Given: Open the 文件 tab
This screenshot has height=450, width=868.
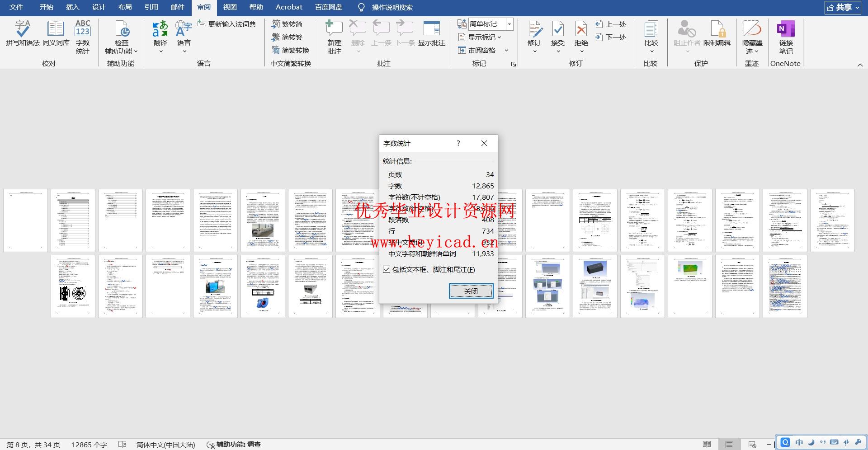Looking at the screenshot, I should (16, 7).
